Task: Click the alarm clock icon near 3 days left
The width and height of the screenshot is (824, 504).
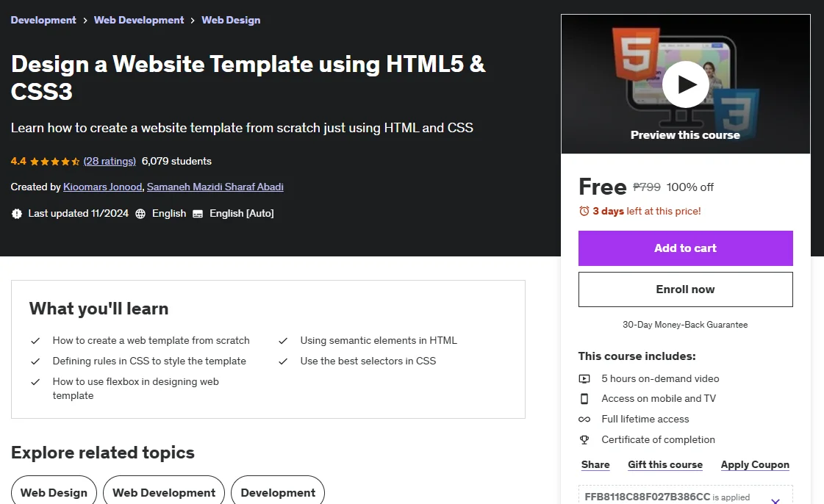Action: tap(584, 211)
